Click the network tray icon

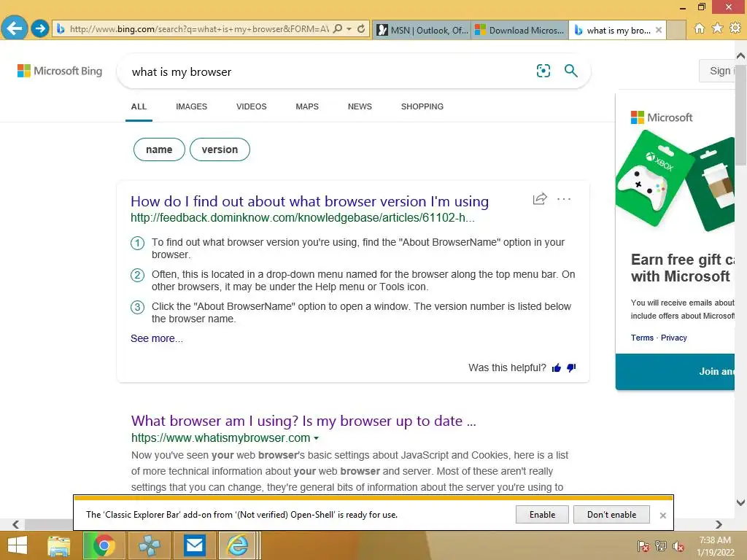tap(661, 546)
